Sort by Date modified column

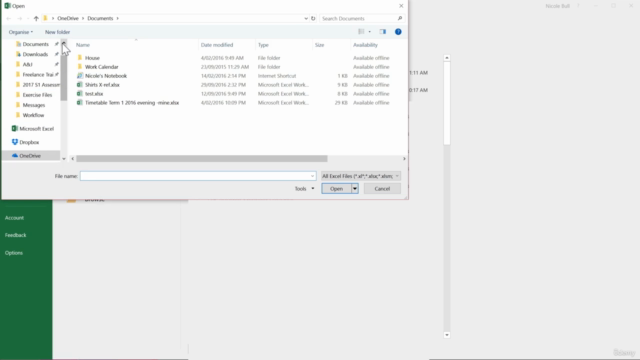(x=217, y=45)
